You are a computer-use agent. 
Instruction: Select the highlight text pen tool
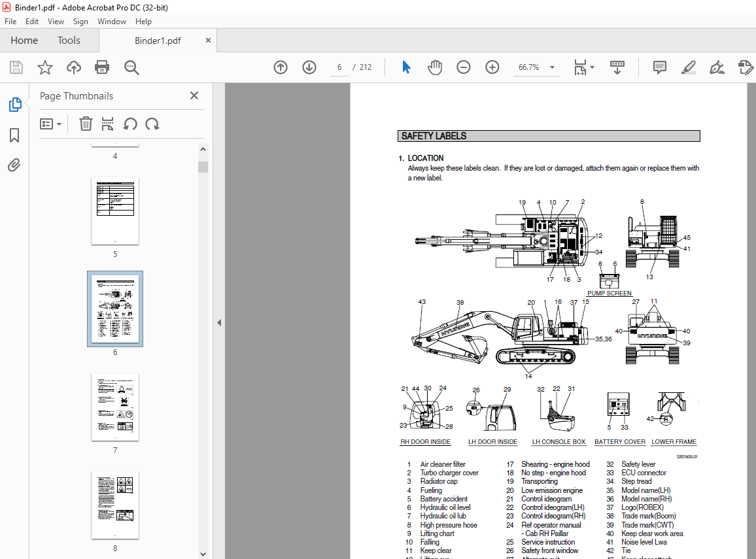click(689, 67)
